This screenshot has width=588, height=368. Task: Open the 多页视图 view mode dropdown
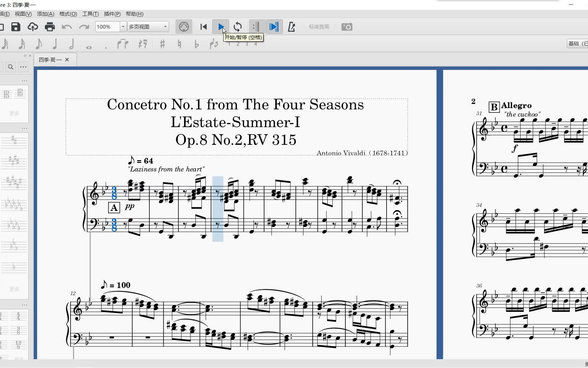[x=148, y=27]
